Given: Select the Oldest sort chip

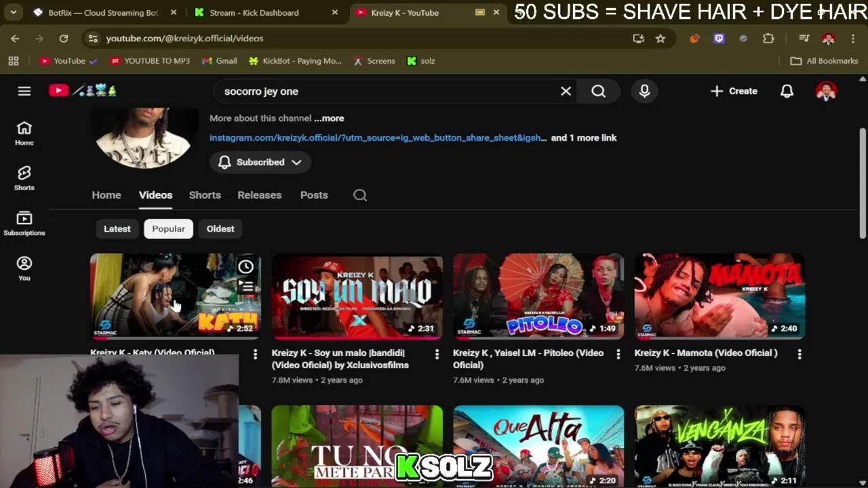Looking at the screenshot, I should click(220, 229).
